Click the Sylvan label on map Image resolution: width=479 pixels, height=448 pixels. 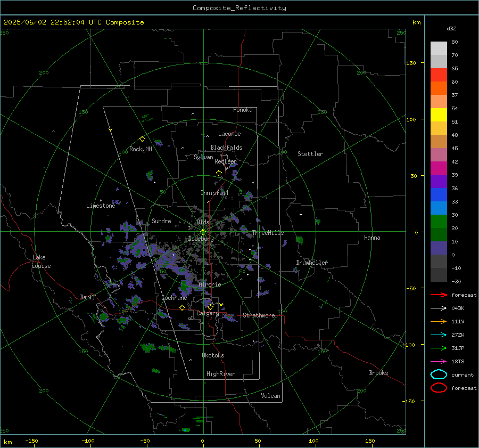click(x=203, y=157)
